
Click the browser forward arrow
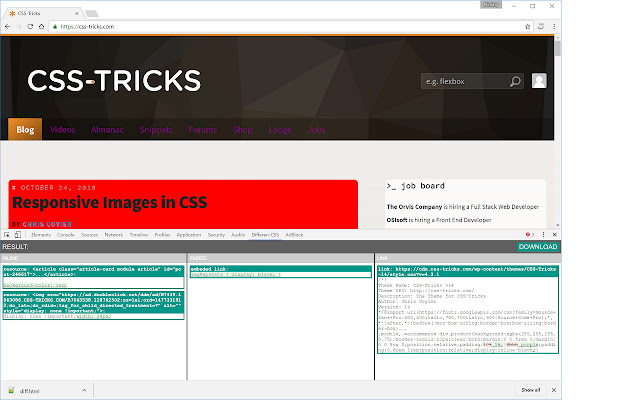pos(19,27)
